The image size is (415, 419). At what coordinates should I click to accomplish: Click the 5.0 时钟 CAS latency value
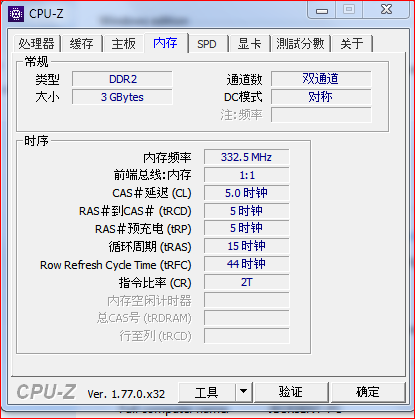click(247, 193)
